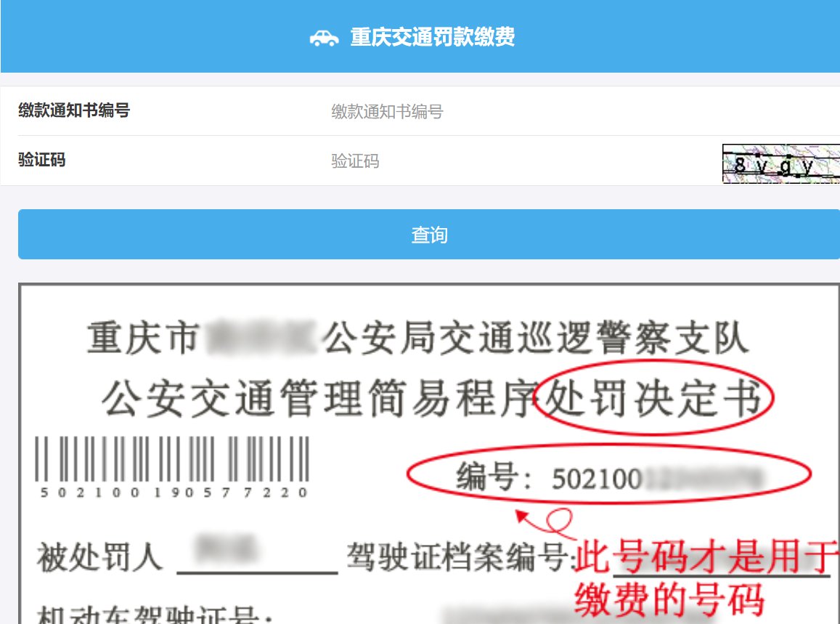Click the 缴款通知书编号 field label
The image size is (840, 624).
tap(75, 110)
